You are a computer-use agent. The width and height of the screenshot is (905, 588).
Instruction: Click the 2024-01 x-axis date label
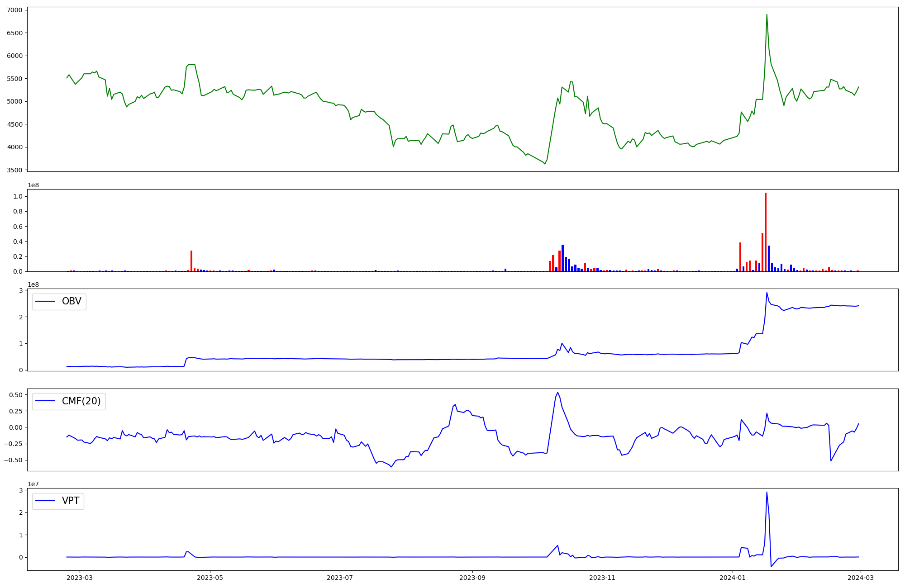click(733, 577)
